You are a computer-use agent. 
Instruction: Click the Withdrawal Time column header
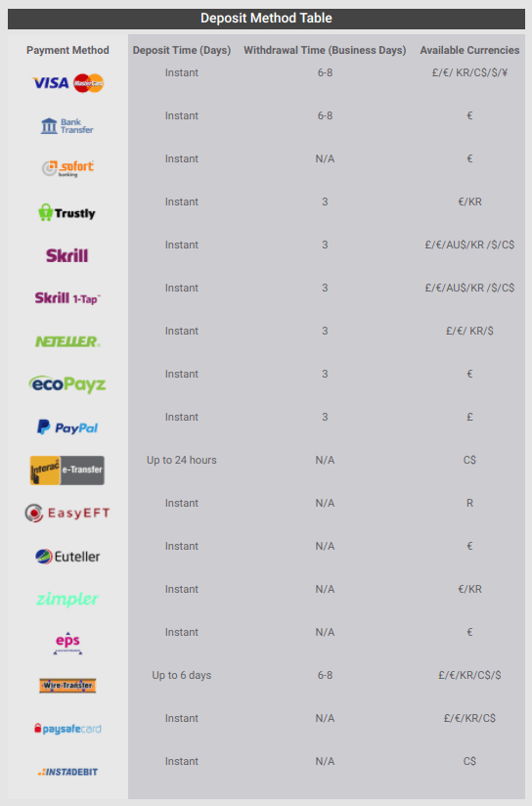(x=325, y=51)
